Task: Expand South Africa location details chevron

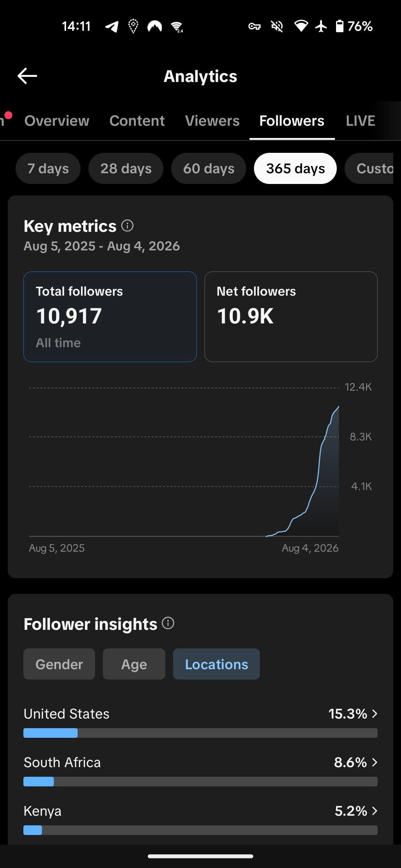Action: click(x=375, y=762)
